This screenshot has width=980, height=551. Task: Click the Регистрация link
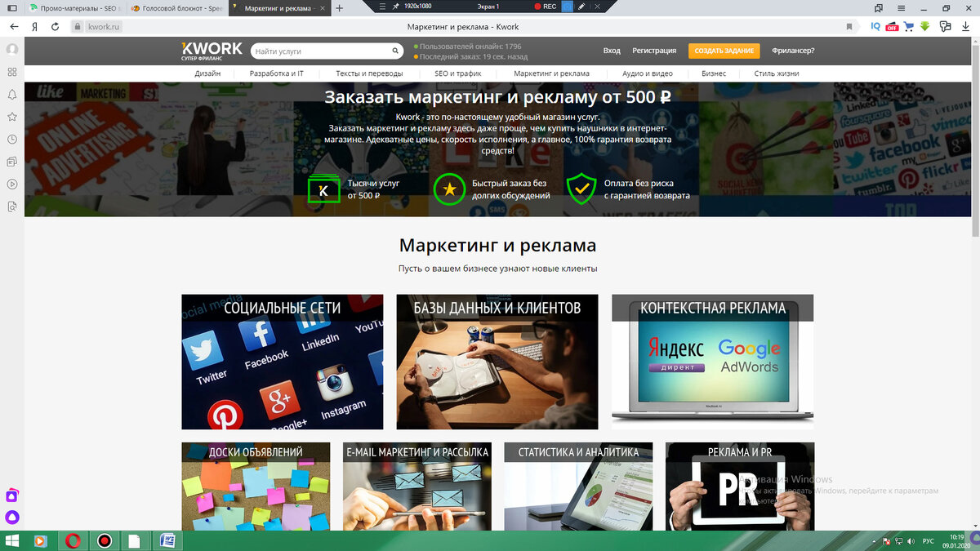coord(654,51)
